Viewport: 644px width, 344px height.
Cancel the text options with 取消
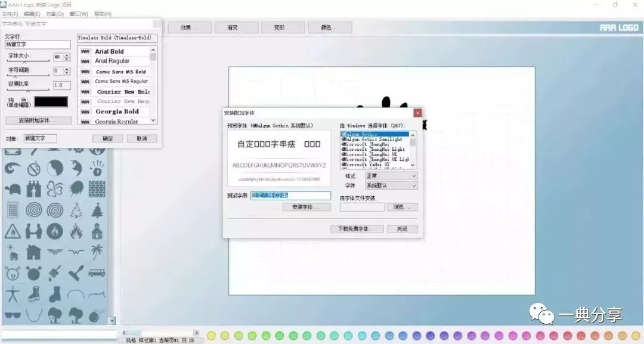coord(142,139)
